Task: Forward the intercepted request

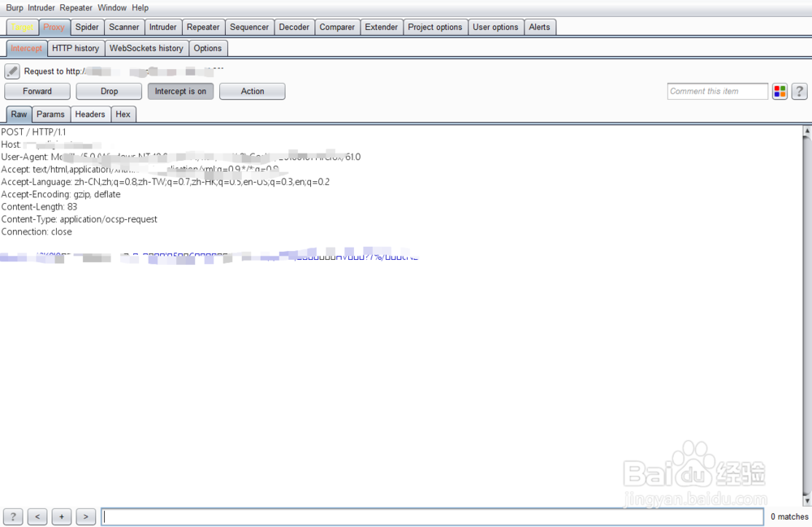Action: 37,91
